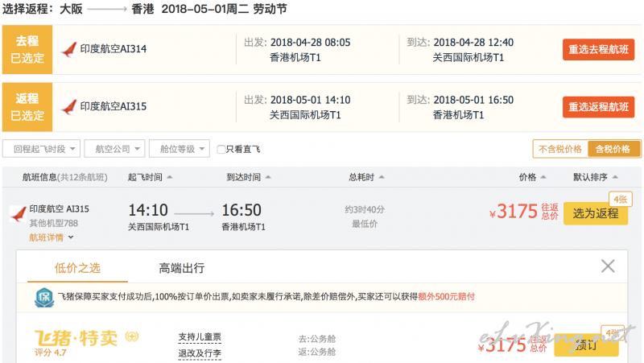Select the 高端出行 tab
The height and width of the screenshot is (363, 644).
point(182,268)
